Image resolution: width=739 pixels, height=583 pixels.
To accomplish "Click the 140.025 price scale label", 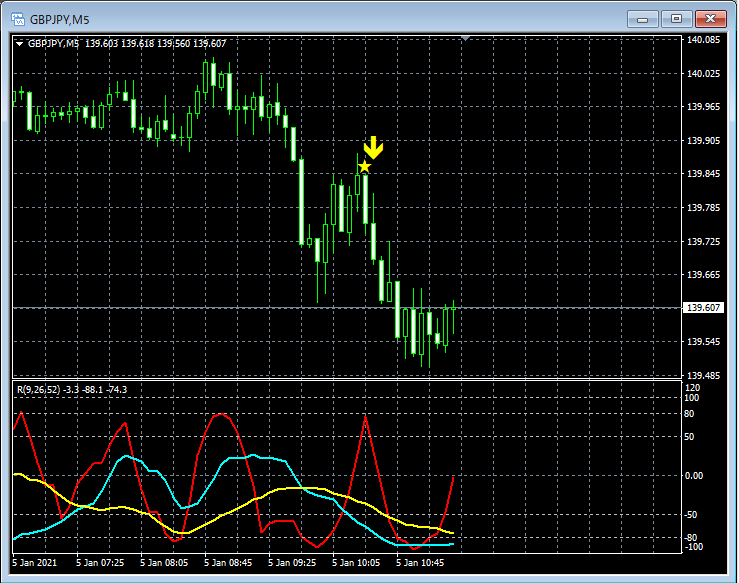I will (703, 74).
